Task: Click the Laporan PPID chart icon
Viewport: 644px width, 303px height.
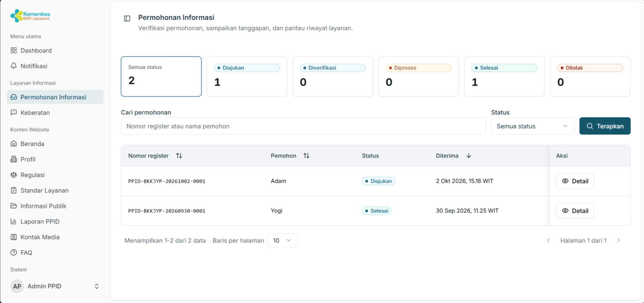Action: [x=13, y=221]
